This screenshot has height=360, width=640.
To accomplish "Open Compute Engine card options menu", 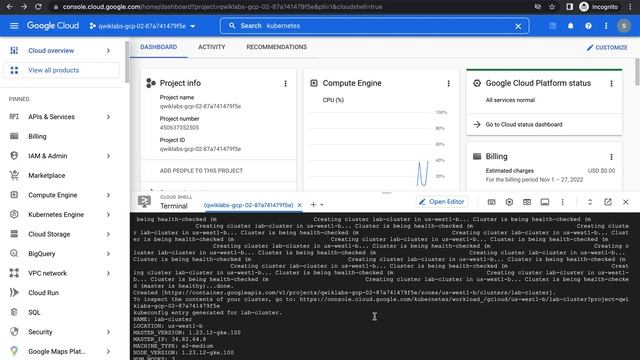I will 449,83.
